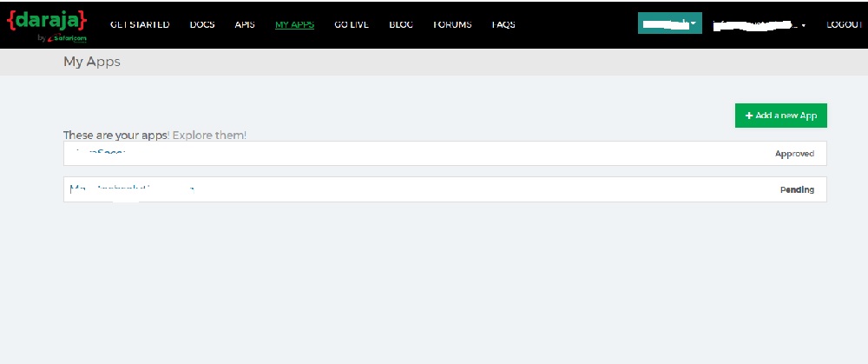
Task: Open the GET STARTED page
Action: point(140,25)
